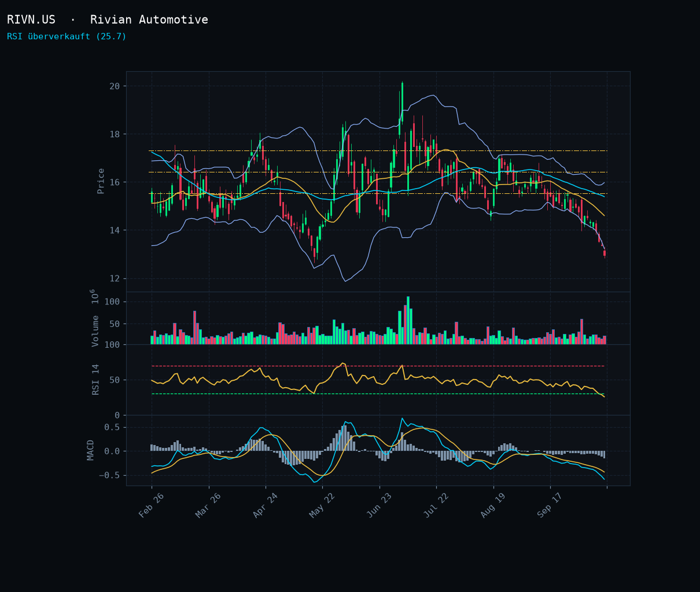
Task: Click the "Price" axis label
Action: [101, 181]
